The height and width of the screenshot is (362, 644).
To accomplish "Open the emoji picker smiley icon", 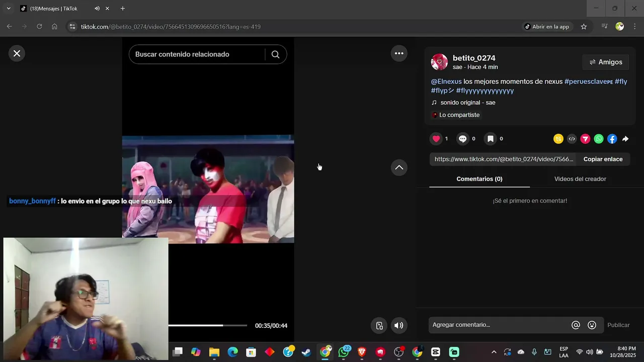I will click(592, 325).
